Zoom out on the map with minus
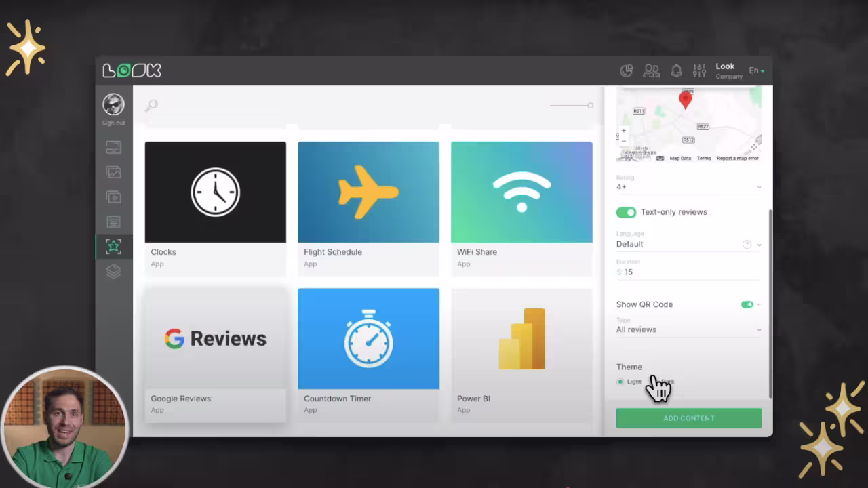This screenshot has height=488, width=868. (624, 140)
